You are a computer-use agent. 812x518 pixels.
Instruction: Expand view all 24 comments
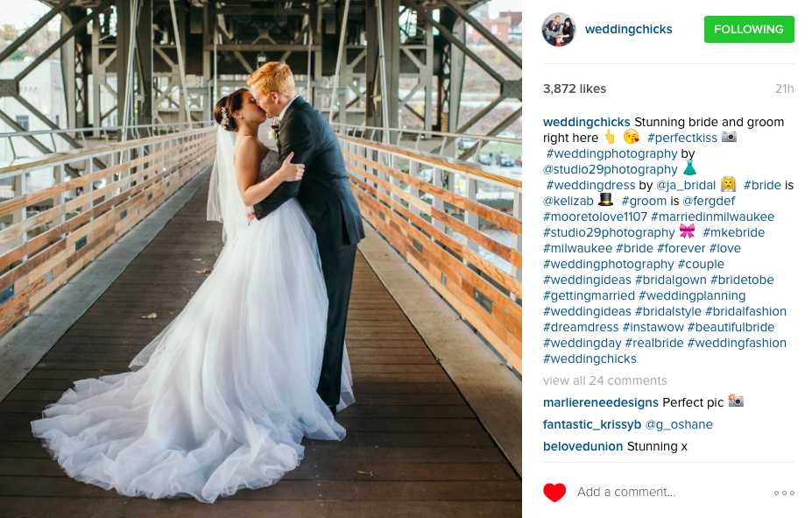pos(605,380)
